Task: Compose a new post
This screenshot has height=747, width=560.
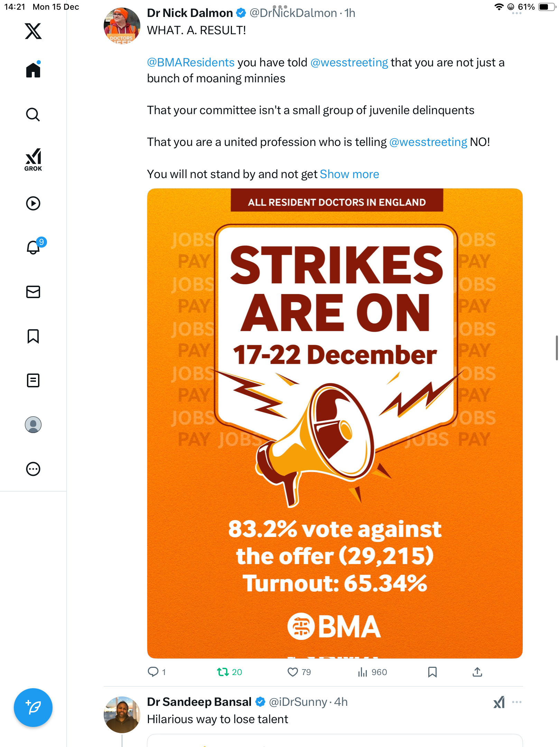Action: (x=33, y=708)
